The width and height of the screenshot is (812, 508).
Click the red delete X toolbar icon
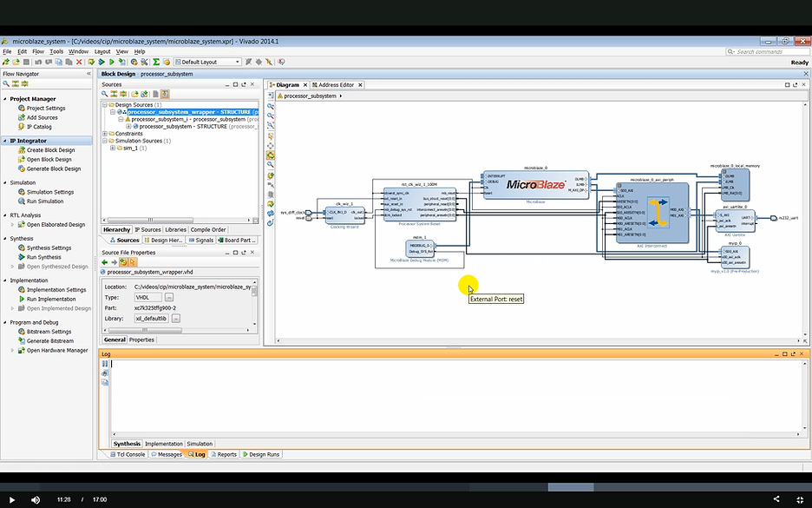(80, 63)
